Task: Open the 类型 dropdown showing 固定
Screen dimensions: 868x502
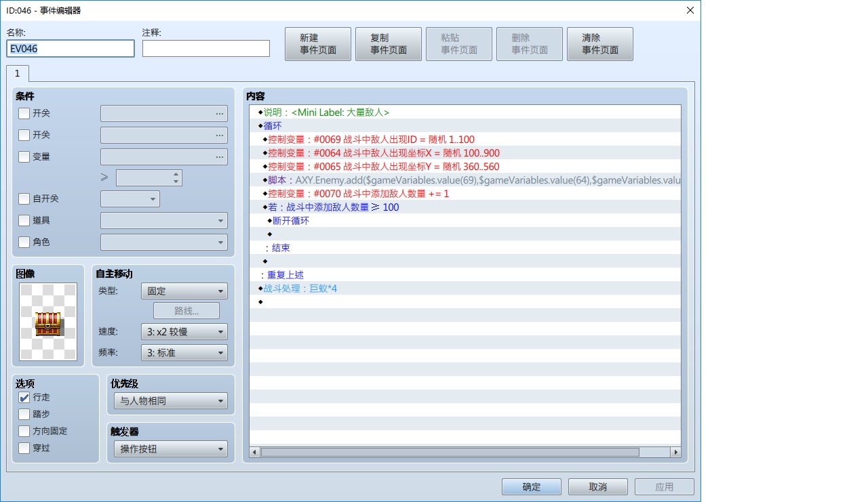Action: click(184, 291)
